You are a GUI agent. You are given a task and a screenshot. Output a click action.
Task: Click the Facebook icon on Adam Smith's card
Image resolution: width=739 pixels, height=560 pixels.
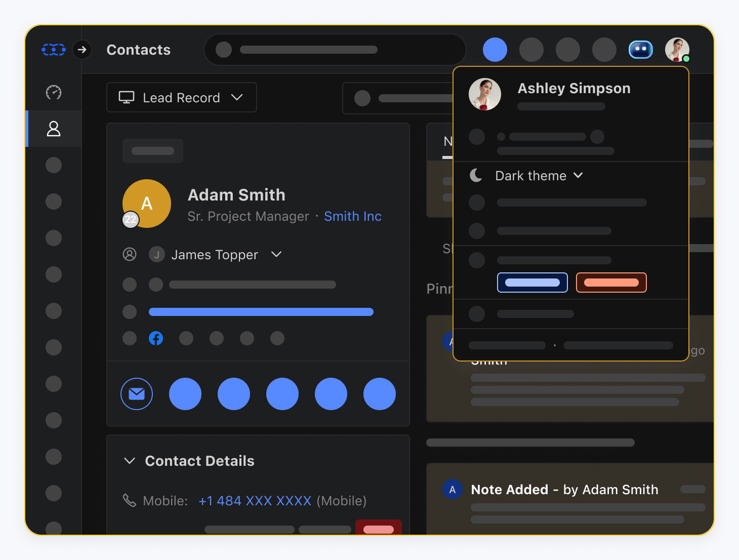point(156,338)
